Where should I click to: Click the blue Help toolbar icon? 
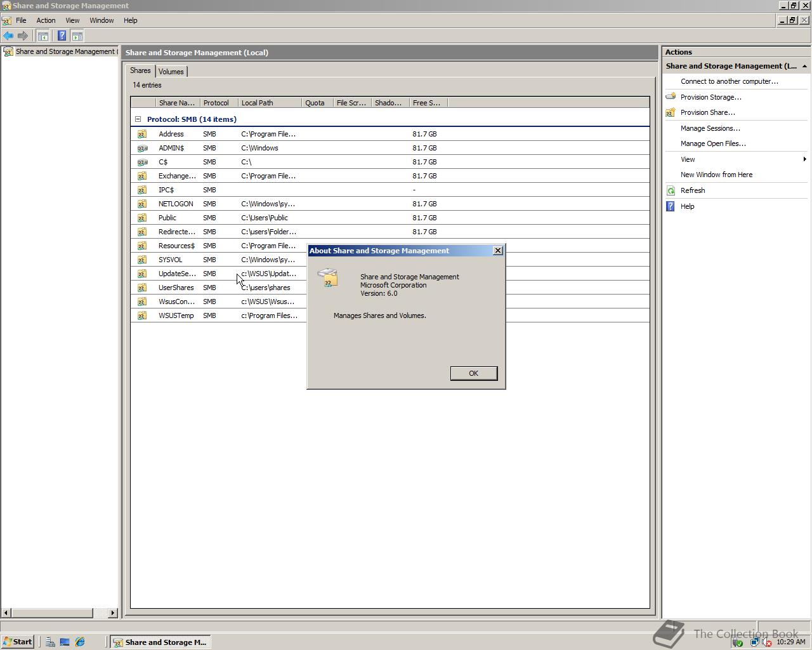click(x=62, y=36)
